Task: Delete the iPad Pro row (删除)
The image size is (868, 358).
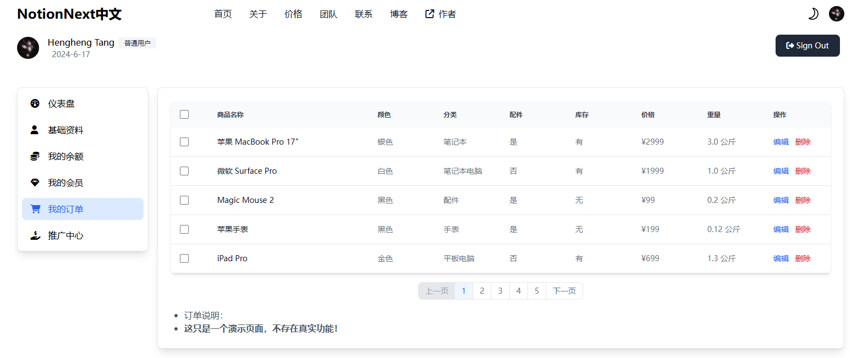Action: coord(803,258)
